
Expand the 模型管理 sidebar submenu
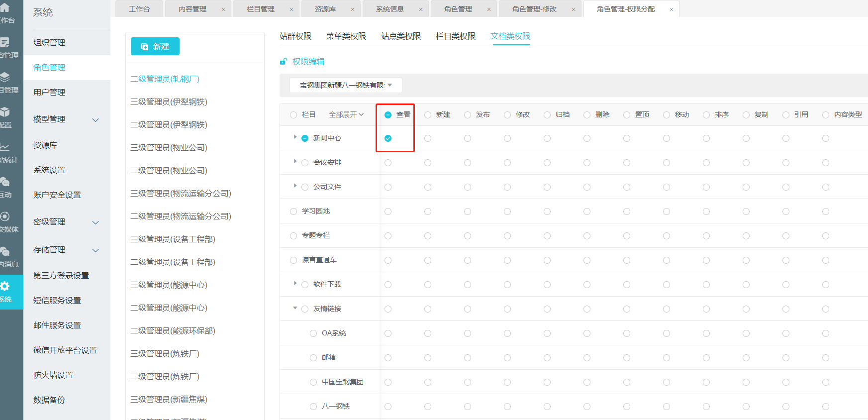pyautogui.click(x=96, y=119)
